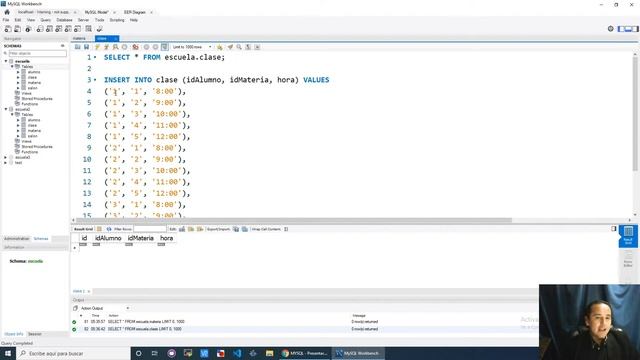Select Stored Procedures under escuela2 schema

click(37, 147)
